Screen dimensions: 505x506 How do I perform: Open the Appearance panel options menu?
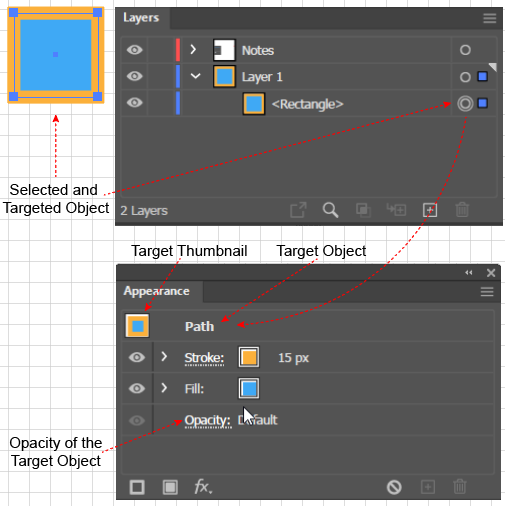click(487, 292)
